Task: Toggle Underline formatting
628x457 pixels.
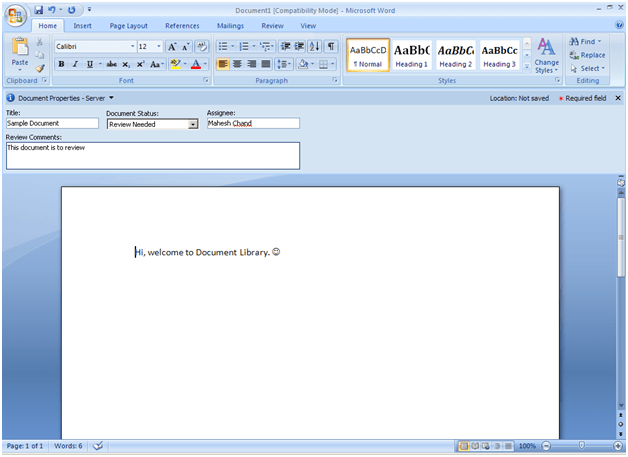Action: [88, 64]
